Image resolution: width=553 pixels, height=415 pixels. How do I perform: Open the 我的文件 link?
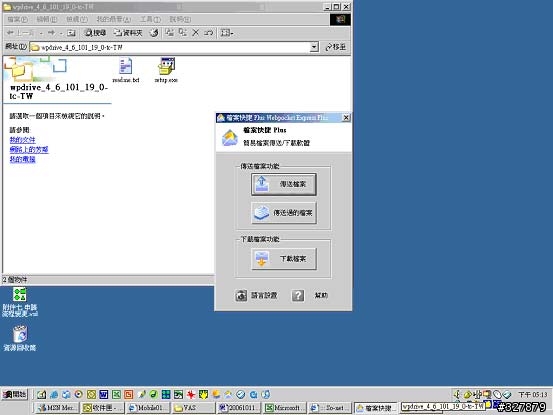click(x=22, y=140)
